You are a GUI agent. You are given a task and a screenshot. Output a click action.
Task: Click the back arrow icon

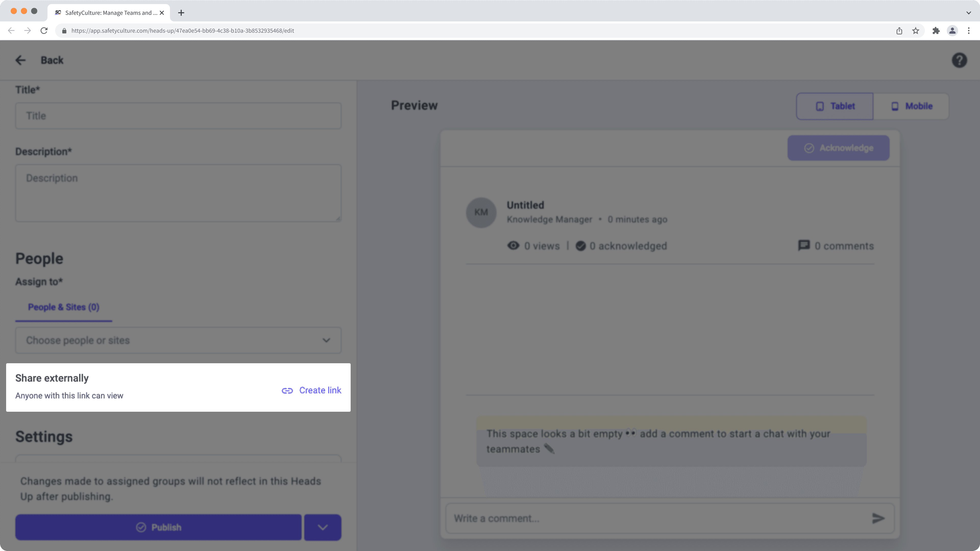(x=20, y=60)
